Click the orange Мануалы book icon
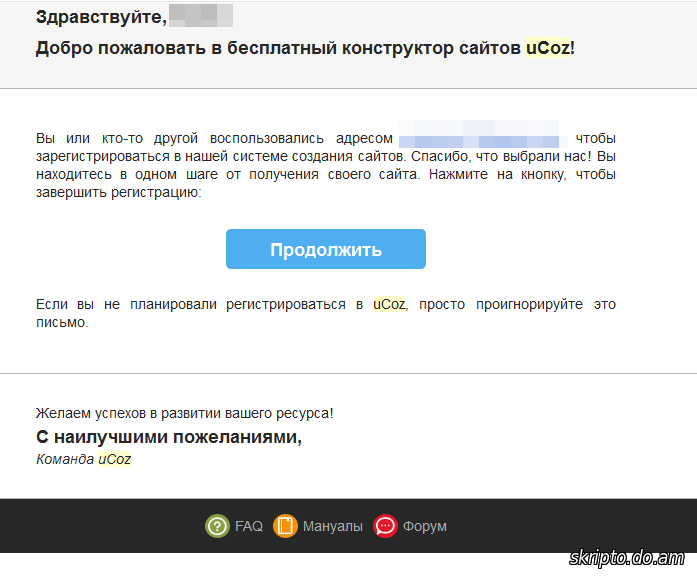 [285, 526]
